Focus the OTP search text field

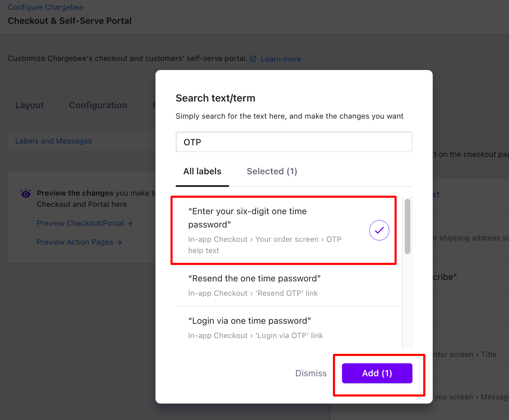click(294, 142)
